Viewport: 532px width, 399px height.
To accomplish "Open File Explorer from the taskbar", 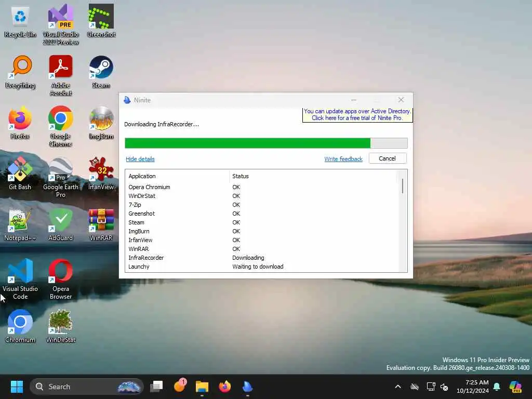I will (x=202, y=387).
